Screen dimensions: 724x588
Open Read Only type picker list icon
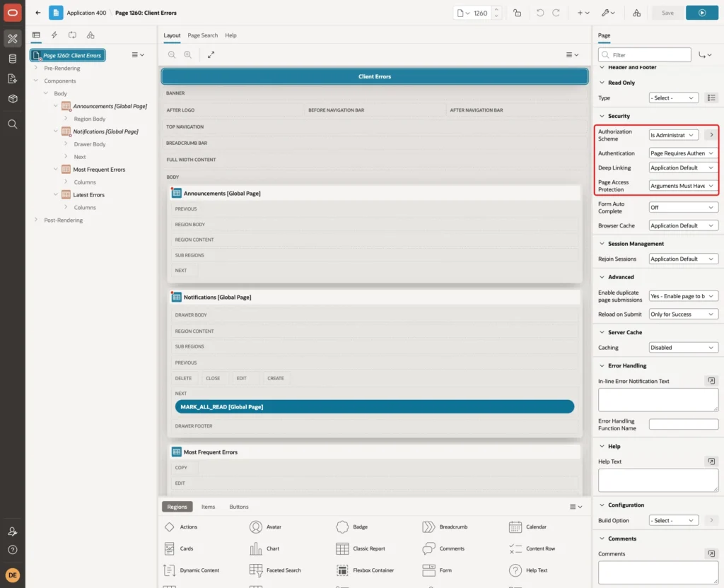[x=711, y=98]
